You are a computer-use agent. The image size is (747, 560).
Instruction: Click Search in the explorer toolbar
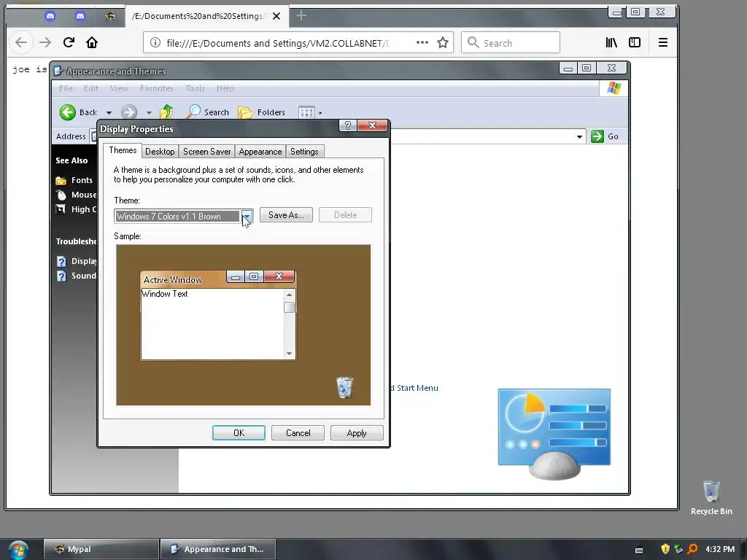click(208, 112)
